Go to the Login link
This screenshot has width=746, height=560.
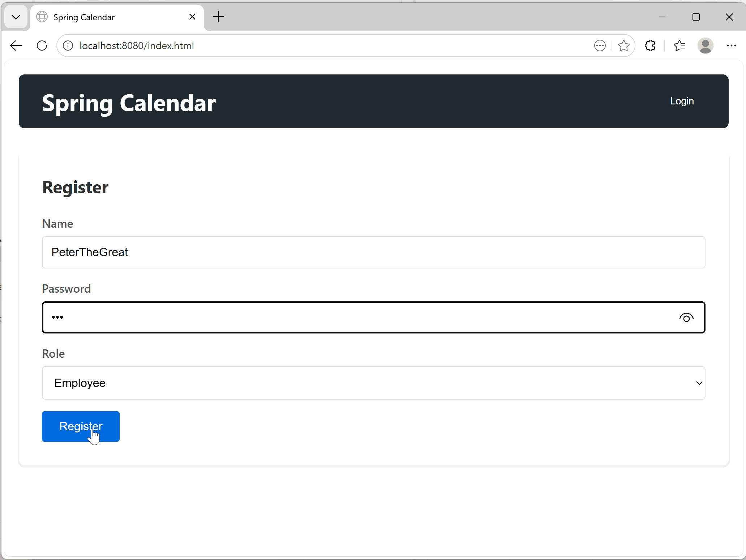682,101
